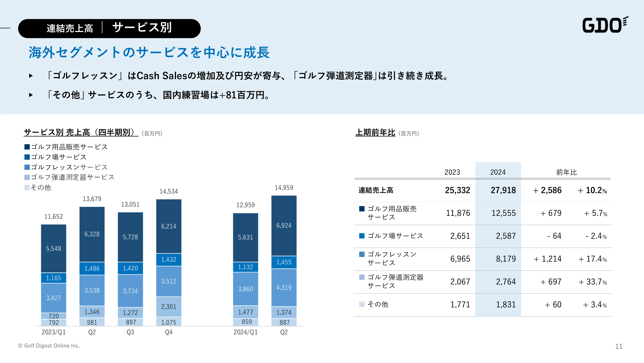Click the 1,455 bar segment
The width and height of the screenshot is (644, 363).
tap(284, 262)
